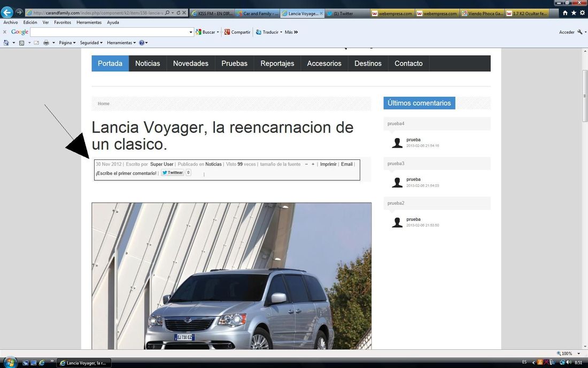Switch to the Viendo Phoca Ga... tab
Screen dimensions: 588x368
[482, 13]
